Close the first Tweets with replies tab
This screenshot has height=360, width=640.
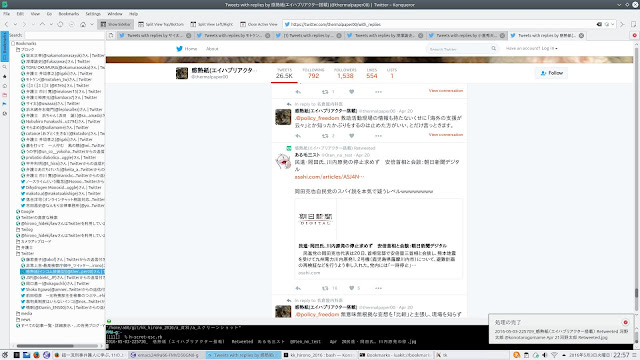pos(189,36)
